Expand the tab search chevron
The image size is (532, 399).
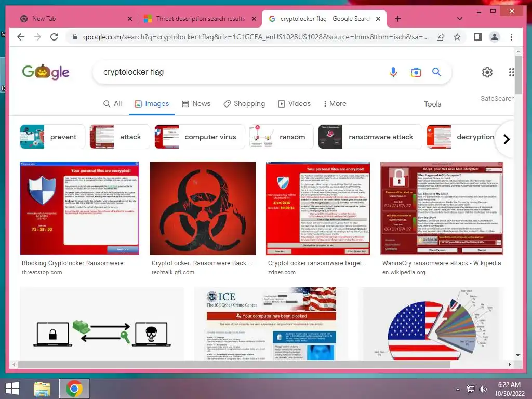click(459, 19)
